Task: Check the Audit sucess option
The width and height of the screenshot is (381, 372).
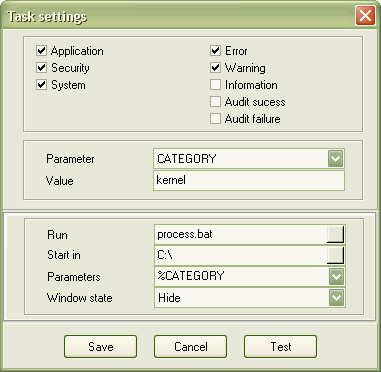Action: [x=215, y=102]
